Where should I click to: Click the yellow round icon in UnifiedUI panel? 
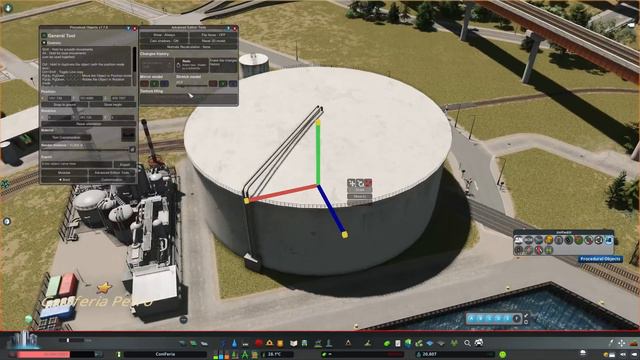549,240
